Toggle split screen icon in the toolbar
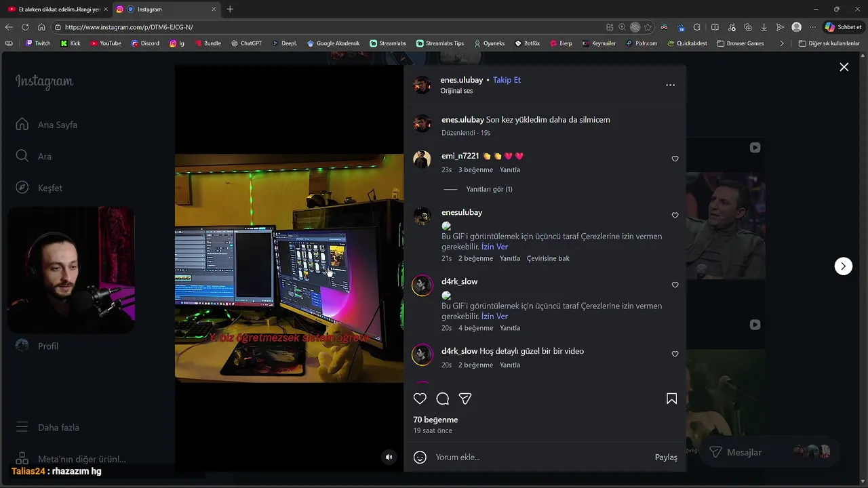This screenshot has height=488, width=868. (x=715, y=27)
